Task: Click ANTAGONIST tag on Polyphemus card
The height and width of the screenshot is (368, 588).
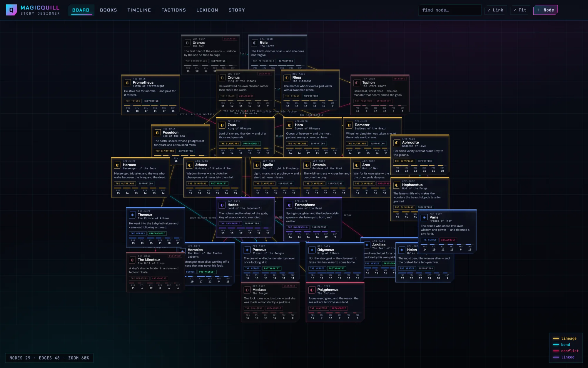Action: [339, 309]
